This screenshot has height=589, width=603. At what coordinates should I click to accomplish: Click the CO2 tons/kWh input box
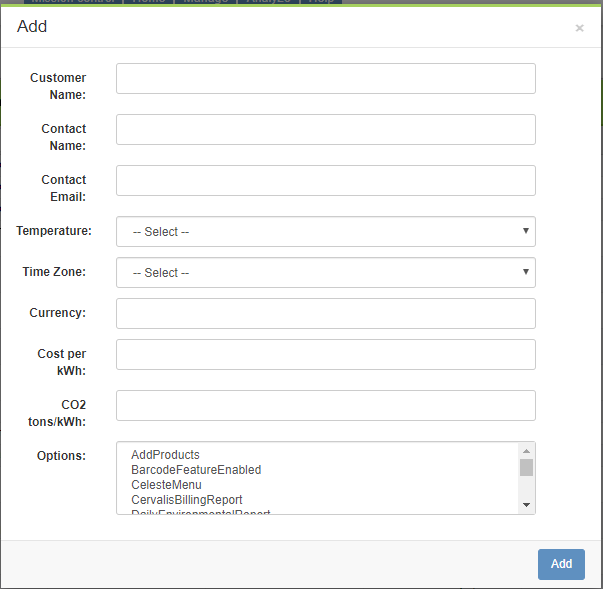[325, 406]
